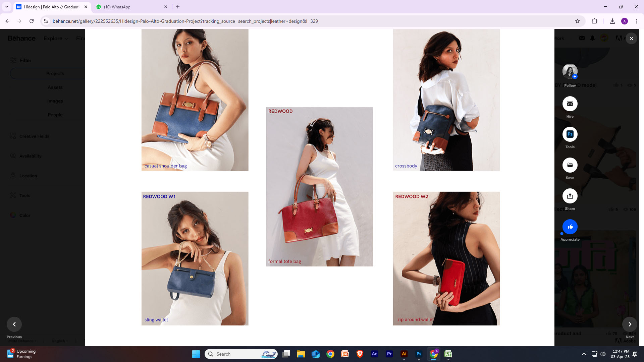This screenshot has height=362, width=644.
Task: Bookmark this page with star icon
Action: [578, 21]
